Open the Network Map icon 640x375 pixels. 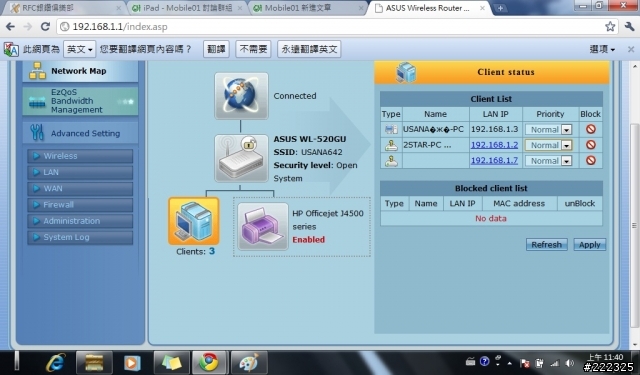click(x=37, y=71)
